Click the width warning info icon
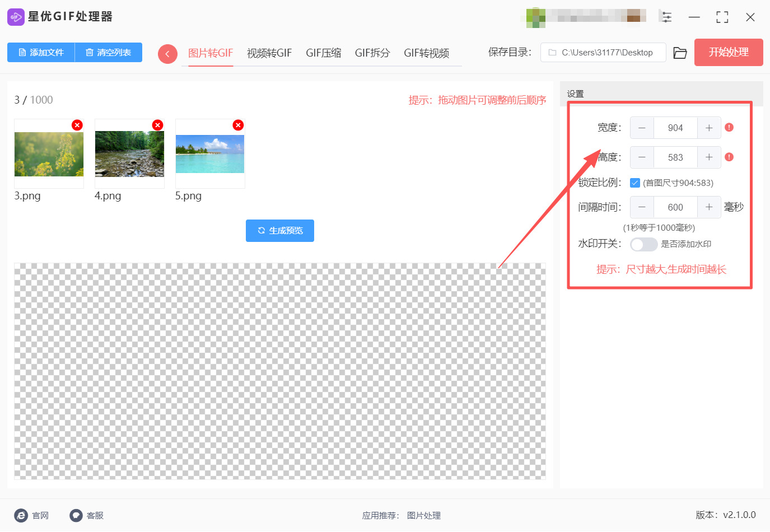The height and width of the screenshot is (532, 770). pos(729,128)
